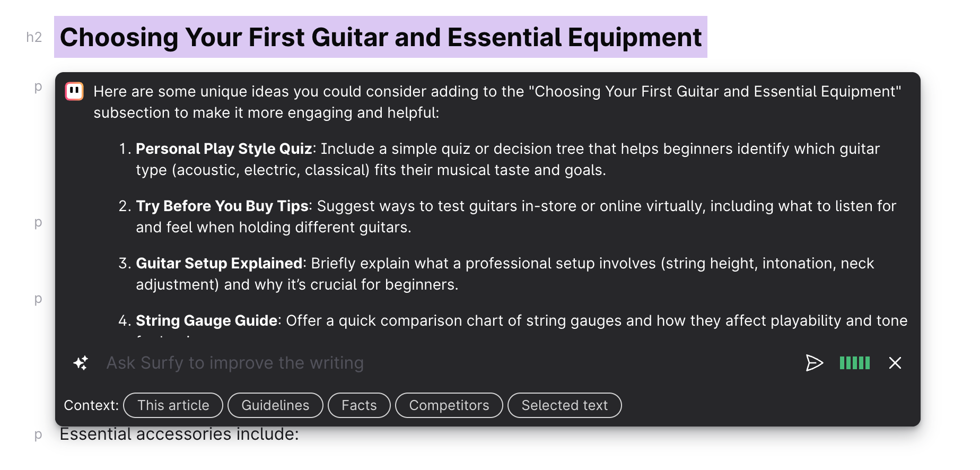Click the sparkle AI icon beside the prompt field

(x=81, y=363)
